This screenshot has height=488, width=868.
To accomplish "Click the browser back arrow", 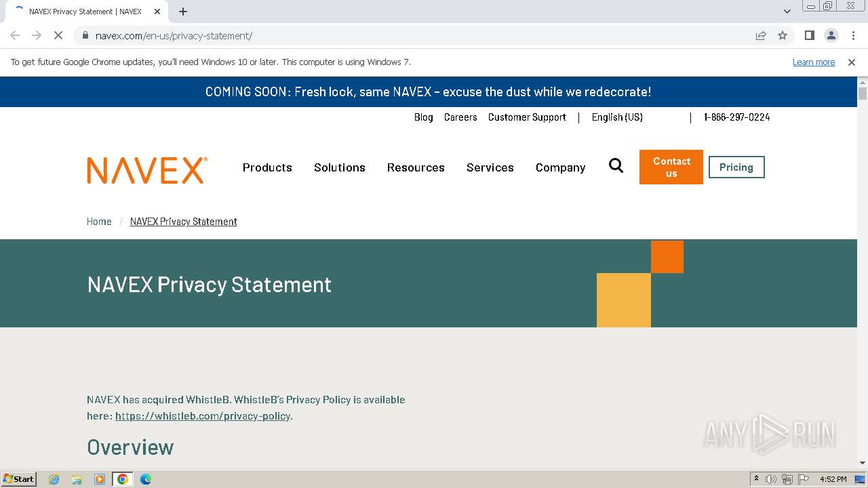I will [15, 35].
